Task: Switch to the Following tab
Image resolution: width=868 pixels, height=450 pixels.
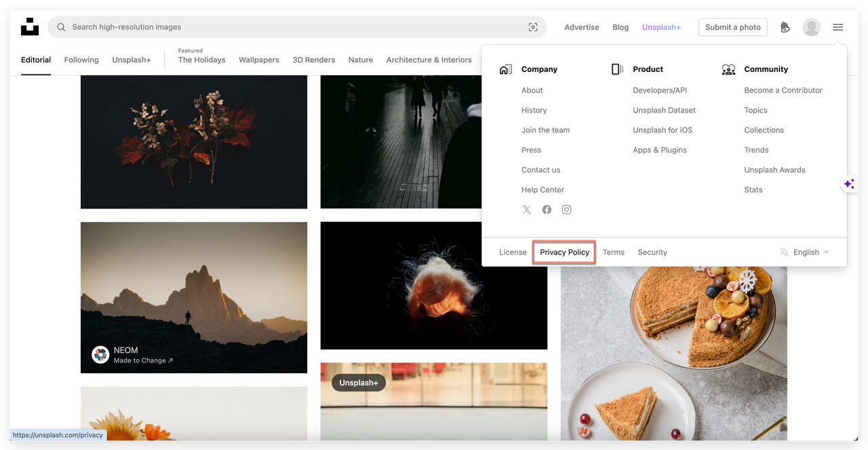Action: point(81,60)
